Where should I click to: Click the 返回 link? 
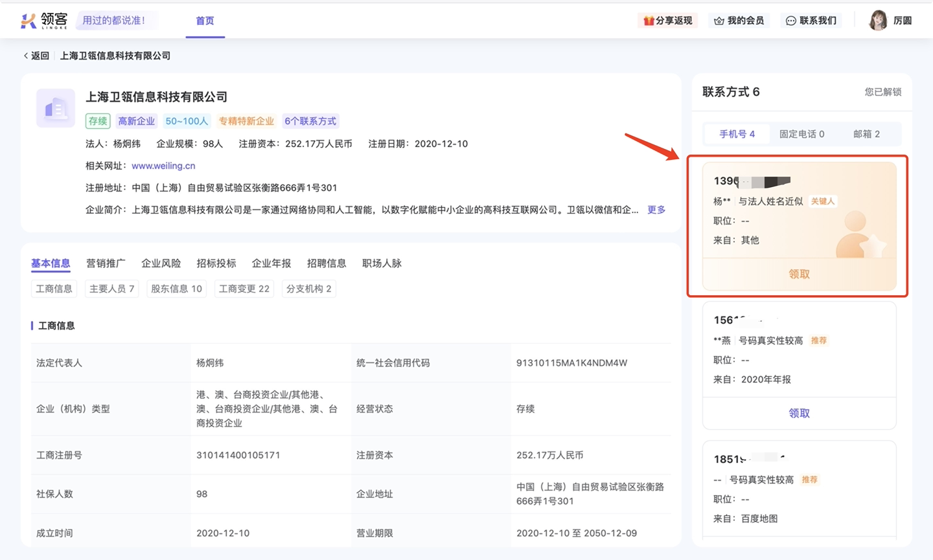click(x=40, y=56)
